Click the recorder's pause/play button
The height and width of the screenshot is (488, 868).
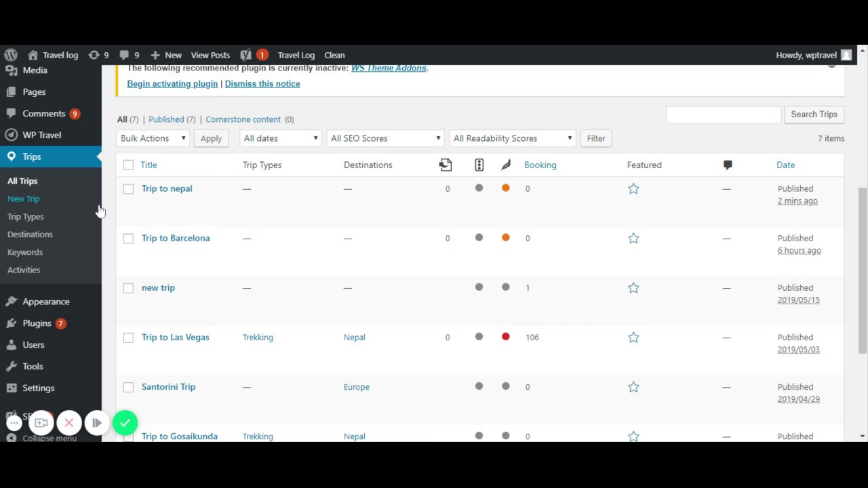(x=97, y=423)
